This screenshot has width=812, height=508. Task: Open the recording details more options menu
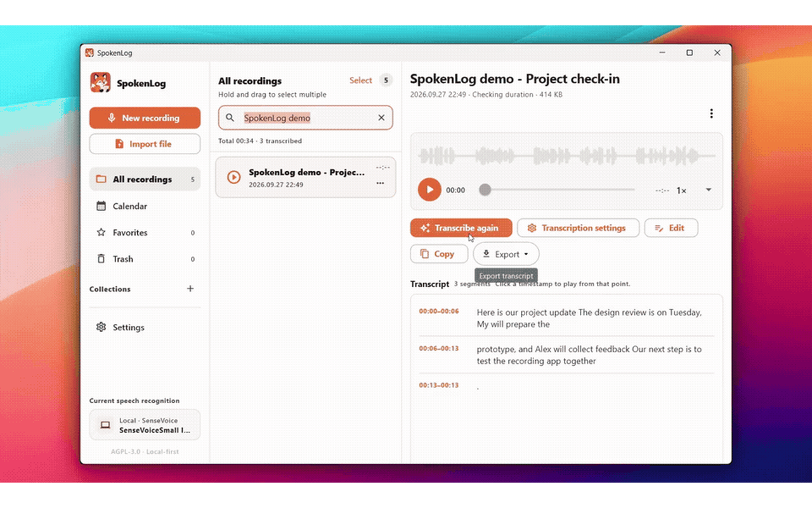click(711, 114)
